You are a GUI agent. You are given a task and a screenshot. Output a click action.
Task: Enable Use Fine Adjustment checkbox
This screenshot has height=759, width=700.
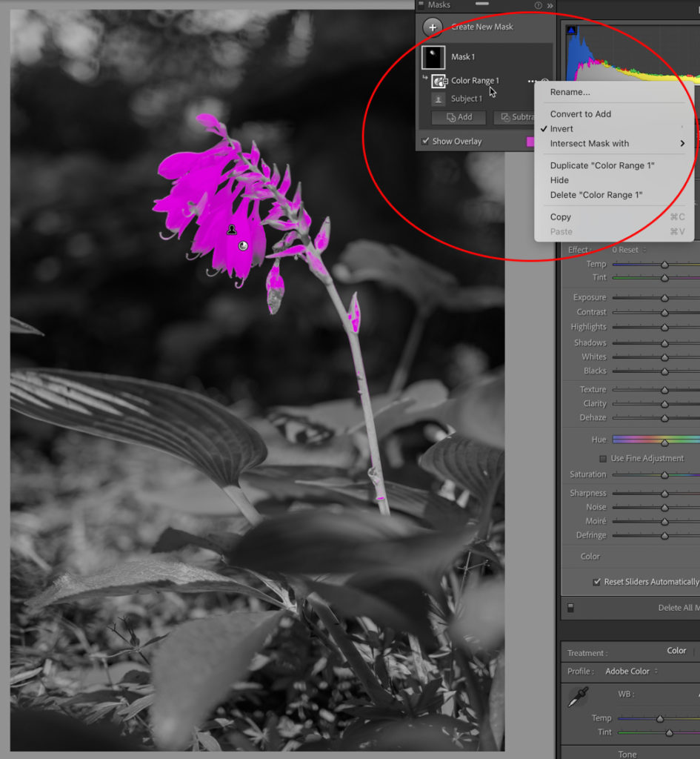tap(603, 458)
